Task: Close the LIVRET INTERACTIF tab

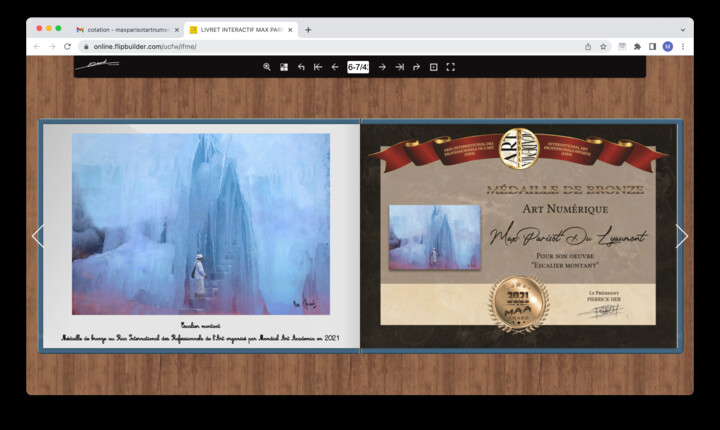Action: (x=290, y=30)
